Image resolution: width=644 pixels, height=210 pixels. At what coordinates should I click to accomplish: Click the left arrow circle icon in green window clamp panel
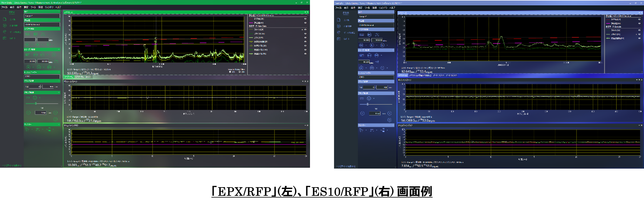28,113
